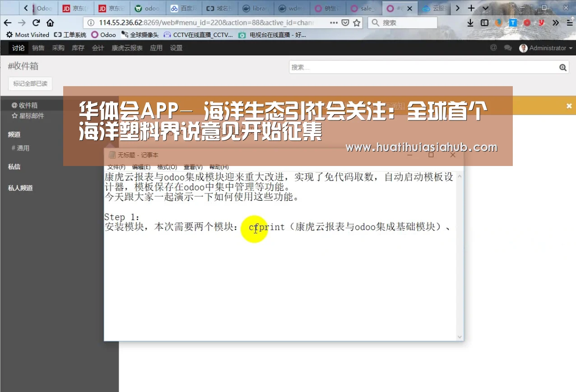Open the 库存 menu in Odoo
The width and height of the screenshot is (576, 392).
(78, 48)
